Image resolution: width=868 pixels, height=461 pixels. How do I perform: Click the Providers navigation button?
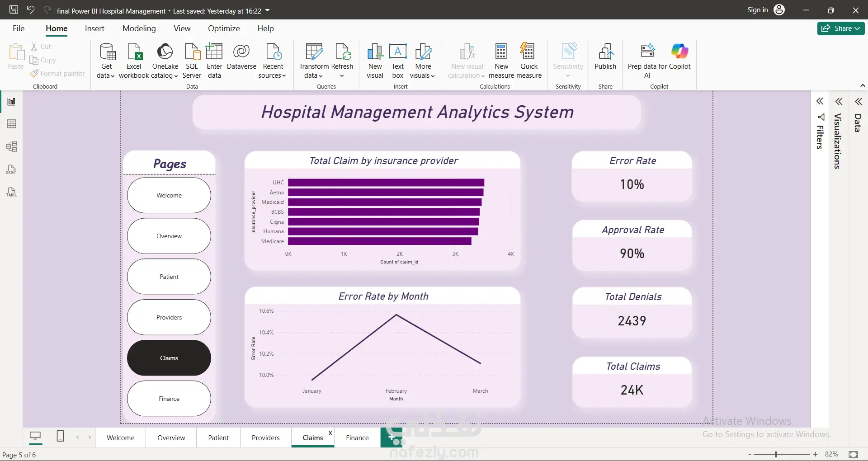[x=169, y=317]
